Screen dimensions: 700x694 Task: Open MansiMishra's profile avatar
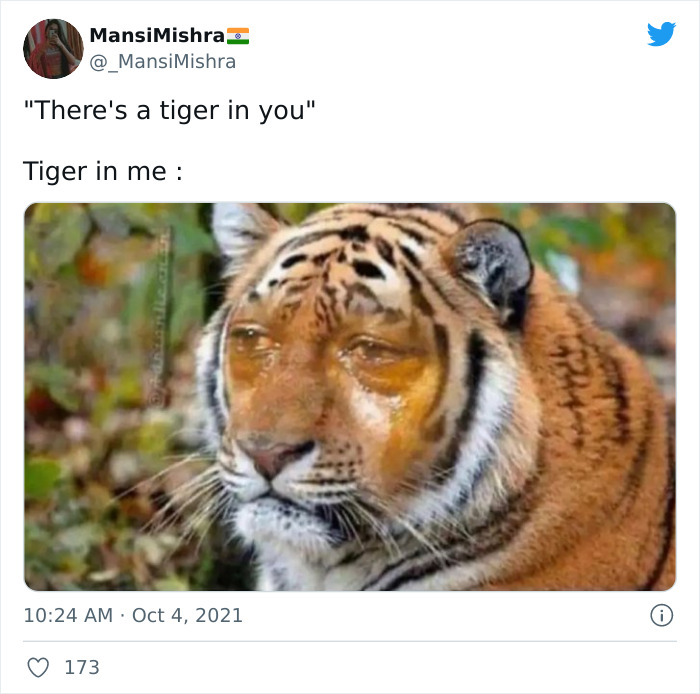tap(53, 48)
